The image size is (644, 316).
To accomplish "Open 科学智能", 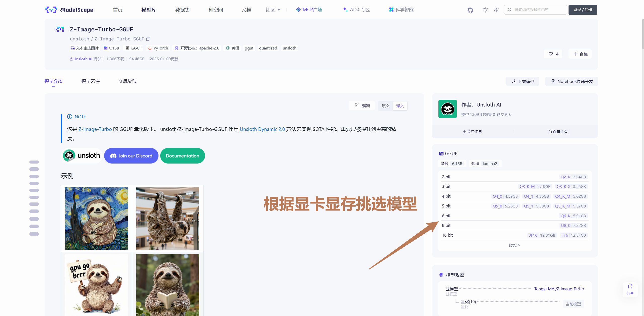I will [x=401, y=10].
